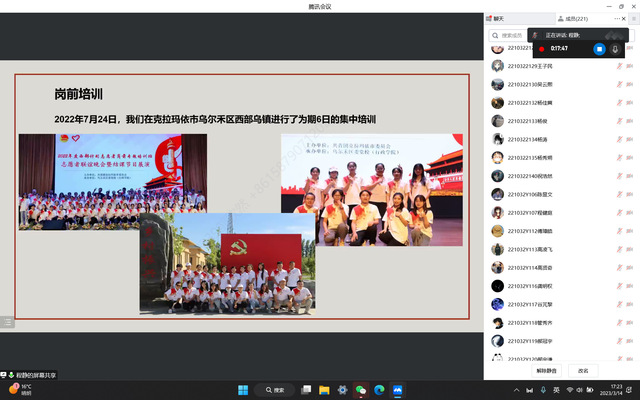Toggle the recording overlay microphone button

click(615, 49)
